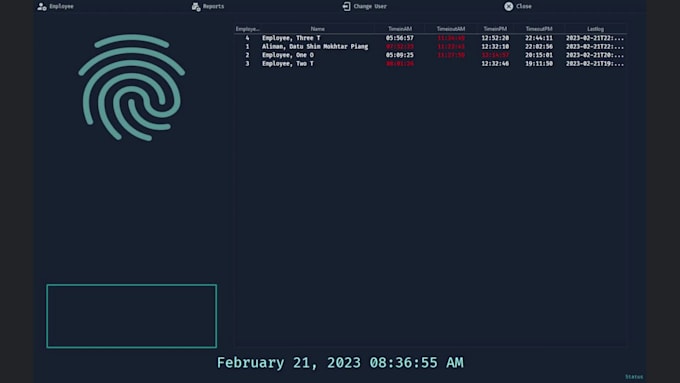Image resolution: width=680 pixels, height=383 pixels.
Task: Click the Change User login icon
Action: click(347, 7)
